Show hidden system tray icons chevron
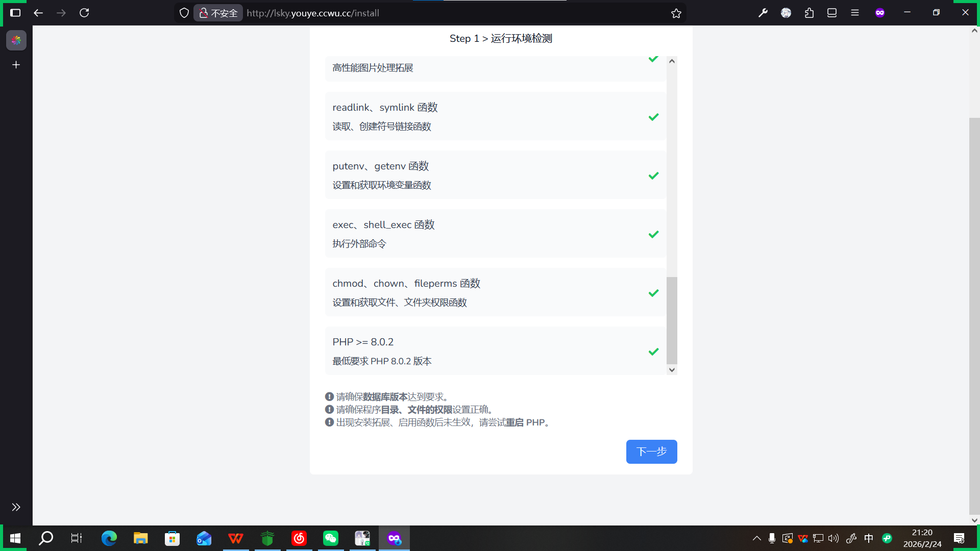 coord(756,538)
